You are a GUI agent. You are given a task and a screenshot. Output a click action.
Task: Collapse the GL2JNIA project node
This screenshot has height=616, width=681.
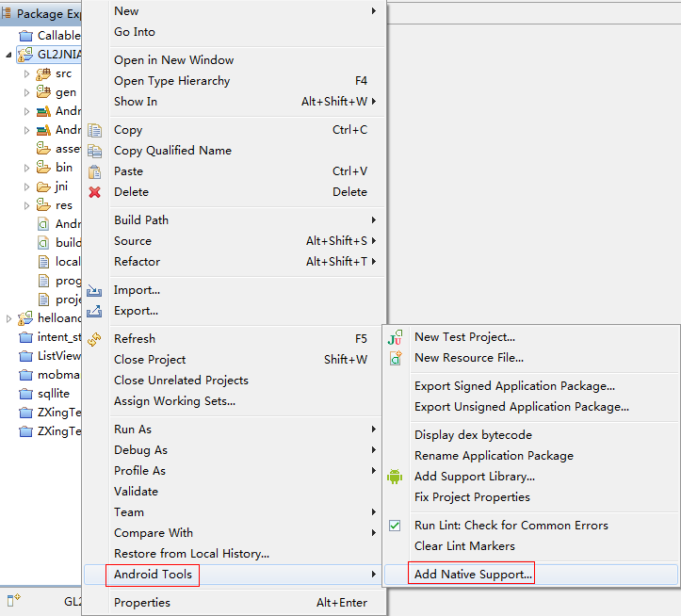tap(9, 55)
